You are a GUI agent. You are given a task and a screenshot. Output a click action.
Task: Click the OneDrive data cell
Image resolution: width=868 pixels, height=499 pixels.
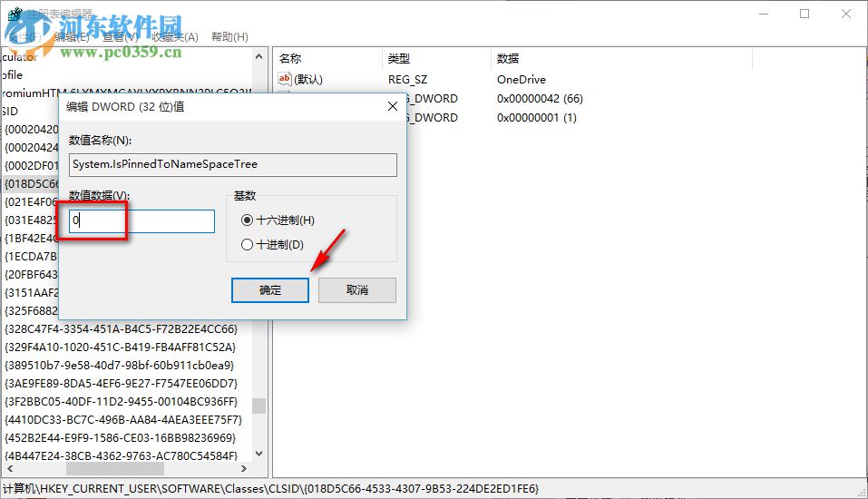pos(522,80)
